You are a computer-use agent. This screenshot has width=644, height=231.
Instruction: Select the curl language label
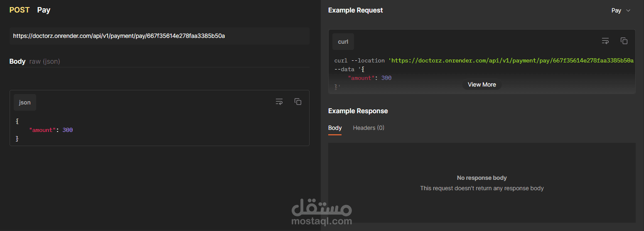(343, 42)
